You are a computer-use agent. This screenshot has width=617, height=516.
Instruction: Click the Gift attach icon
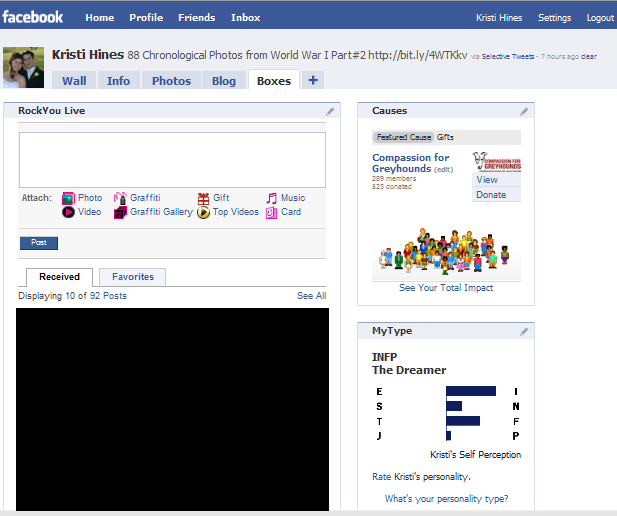(203, 198)
